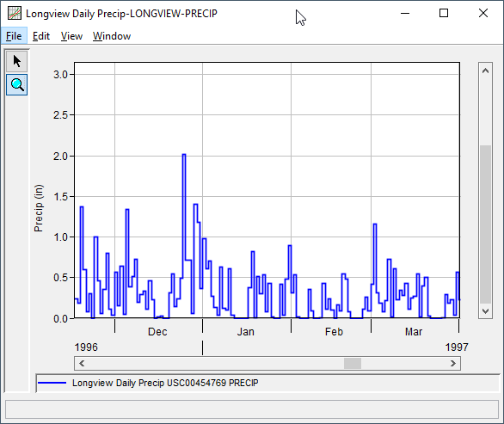Click the 0.5 y-axis tick label
This screenshot has width=504, height=424.
click(60, 278)
